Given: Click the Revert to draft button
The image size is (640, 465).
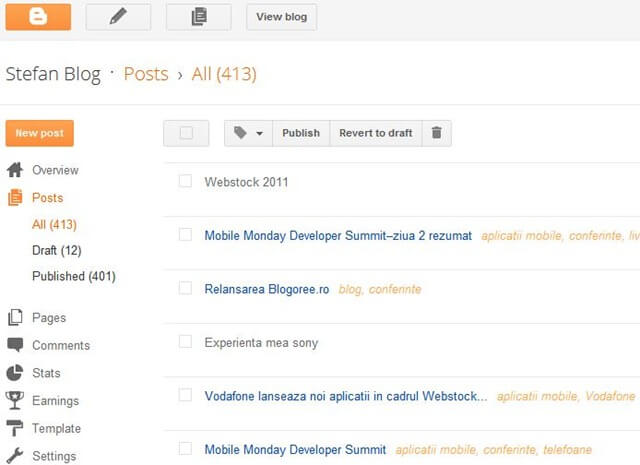Looking at the screenshot, I should (376, 133).
